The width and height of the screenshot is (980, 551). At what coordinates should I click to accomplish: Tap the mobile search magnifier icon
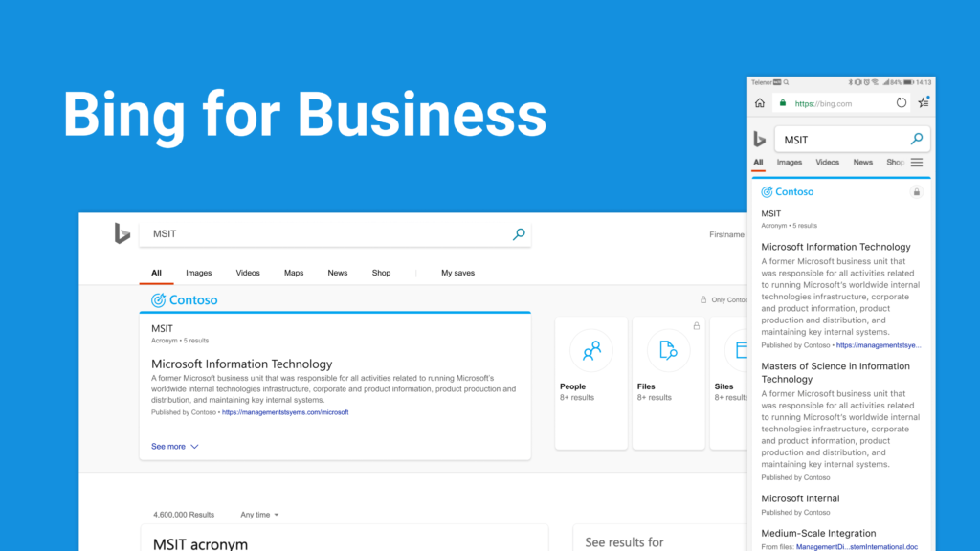[917, 140]
